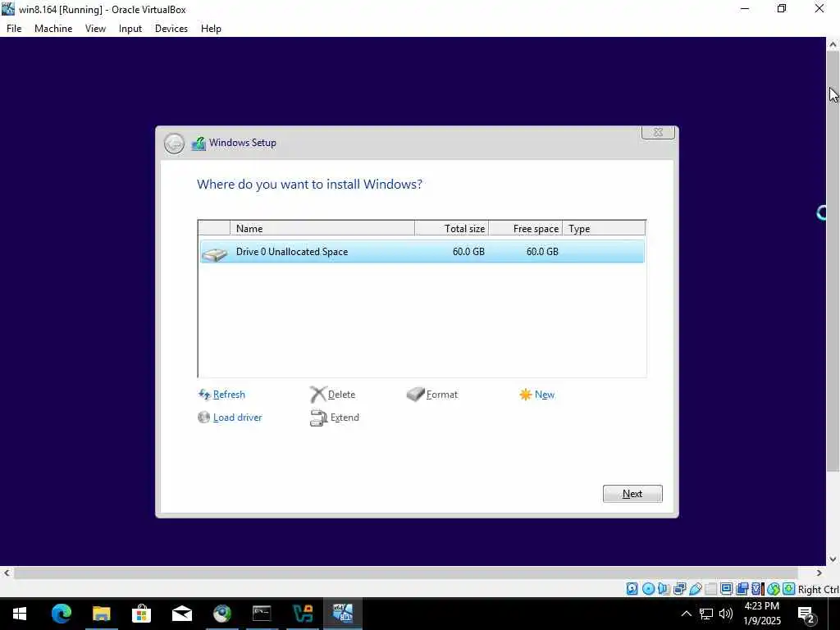Click the Extend partition icon

(x=318, y=418)
